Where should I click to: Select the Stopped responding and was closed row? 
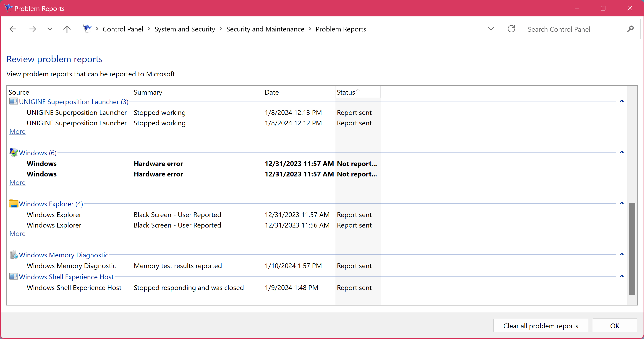pos(199,287)
